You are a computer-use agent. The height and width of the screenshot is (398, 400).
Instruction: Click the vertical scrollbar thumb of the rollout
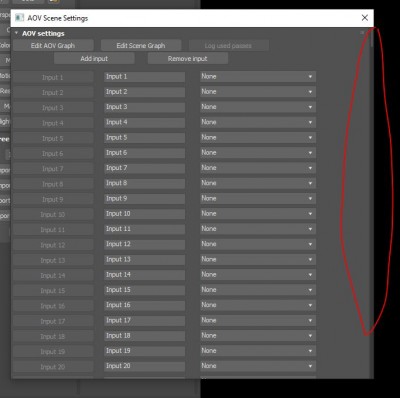tap(371, 38)
